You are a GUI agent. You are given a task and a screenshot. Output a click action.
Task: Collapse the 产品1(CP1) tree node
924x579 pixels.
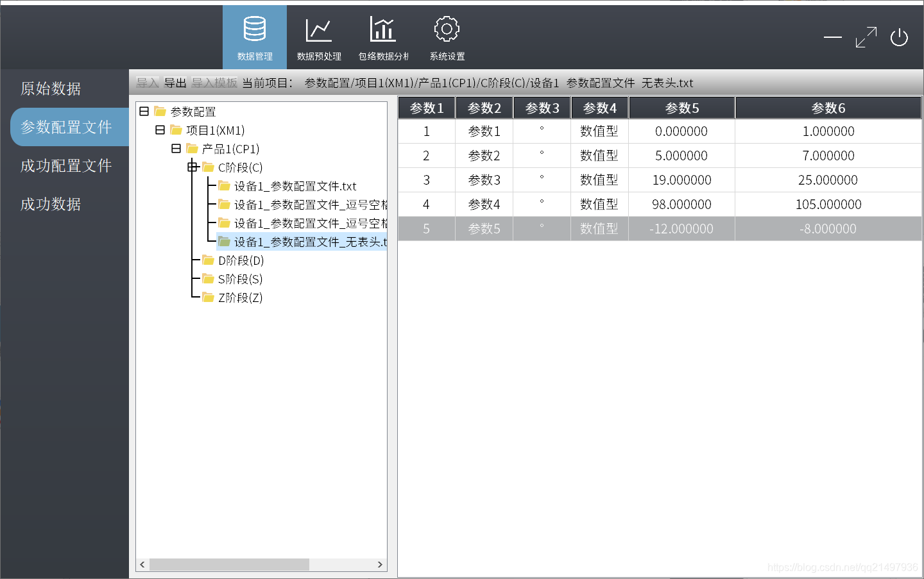[x=176, y=148]
